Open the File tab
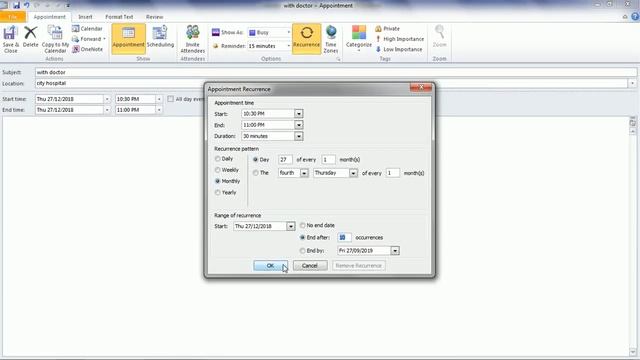The height and width of the screenshot is (360, 640). pos(13,17)
